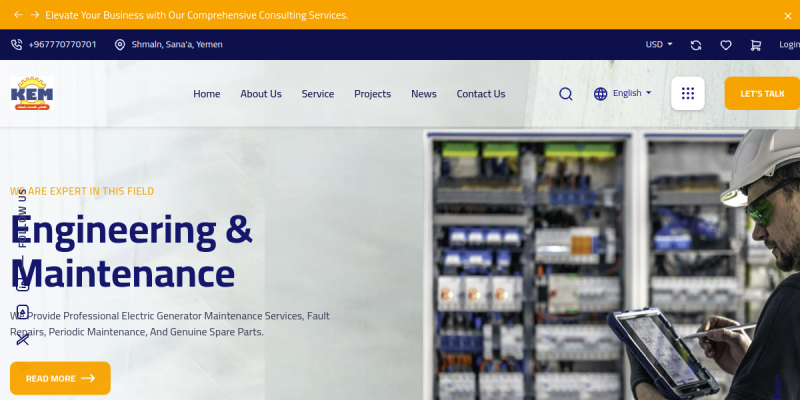Click the KEM company logo
Screen dimensions: 800x400
click(32, 93)
